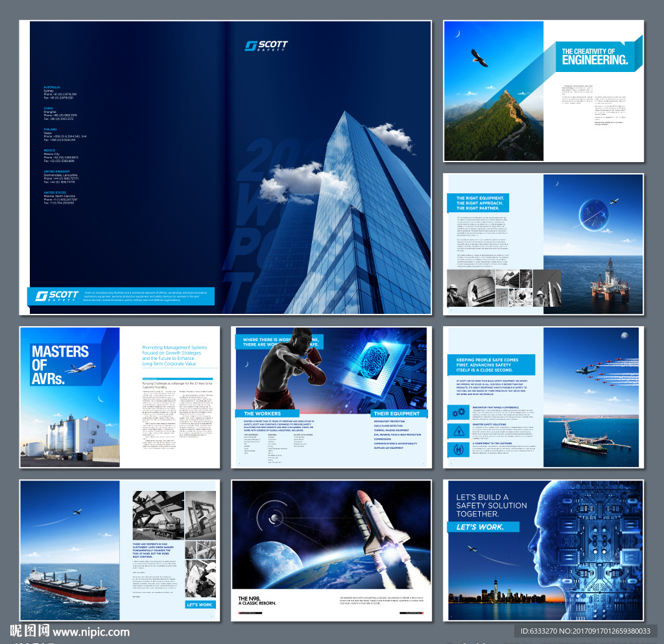Click LET'S BUILD A SAFETY SOLUTION TOGETHER. text
This screenshot has width=664, height=644.
click(492, 506)
